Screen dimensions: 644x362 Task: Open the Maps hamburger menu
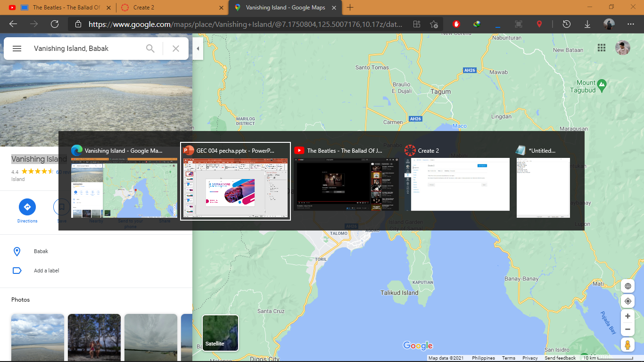click(x=17, y=48)
